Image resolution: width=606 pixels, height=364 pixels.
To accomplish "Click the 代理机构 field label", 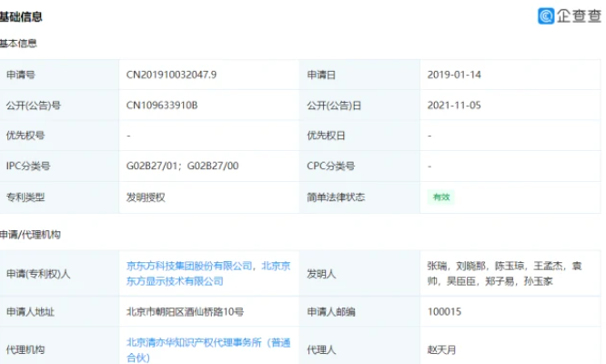I will (25, 349).
